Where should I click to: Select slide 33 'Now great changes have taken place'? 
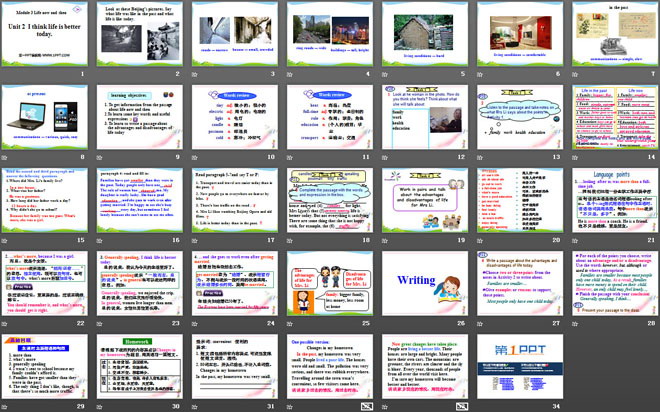point(425,367)
